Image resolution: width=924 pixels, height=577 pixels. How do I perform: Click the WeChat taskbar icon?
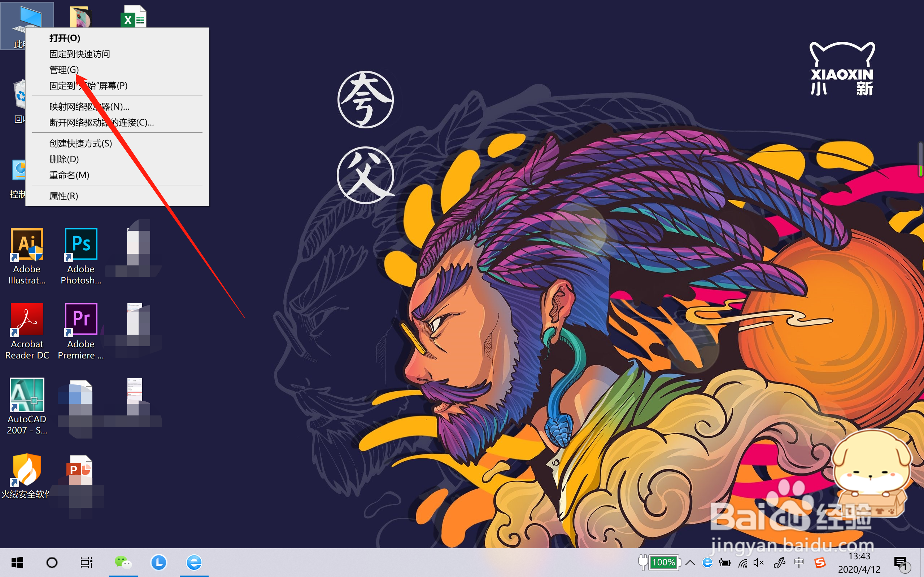(123, 563)
